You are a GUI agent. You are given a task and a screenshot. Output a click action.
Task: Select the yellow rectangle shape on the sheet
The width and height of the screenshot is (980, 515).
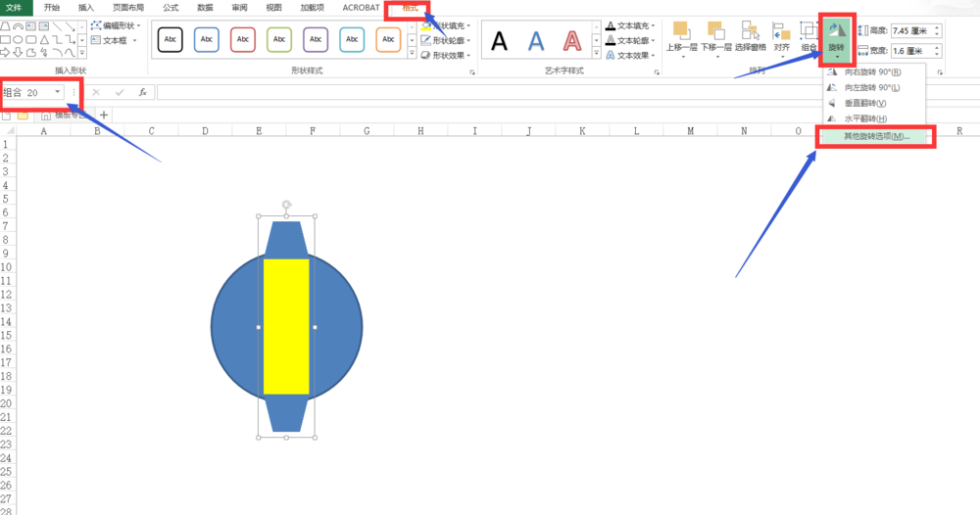coord(286,326)
